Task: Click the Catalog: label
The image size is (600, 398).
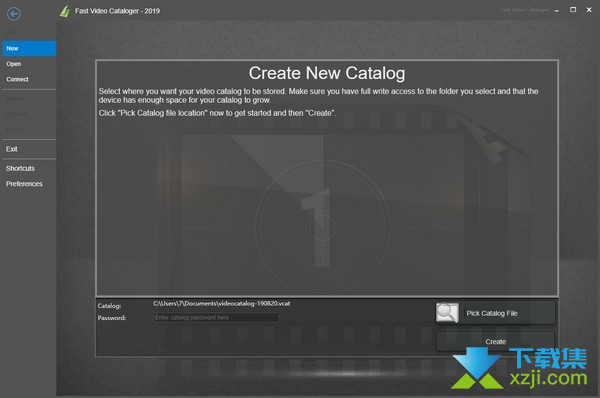Action: [x=109, y=306]
